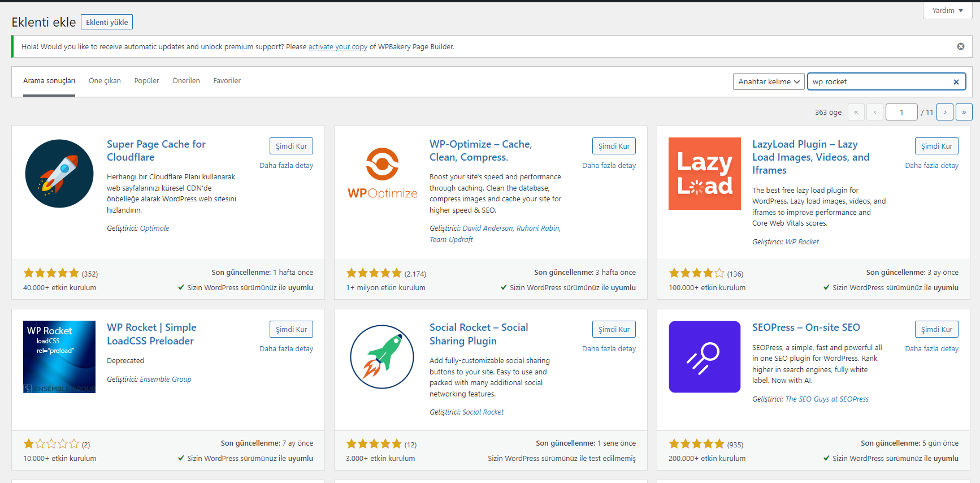Install the LazyLoad Plugin with Şimdi Kur

click(936, 146)
